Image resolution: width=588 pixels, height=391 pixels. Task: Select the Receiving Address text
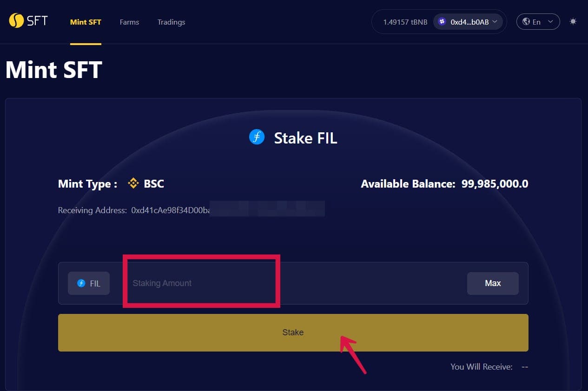click(191, 210)
